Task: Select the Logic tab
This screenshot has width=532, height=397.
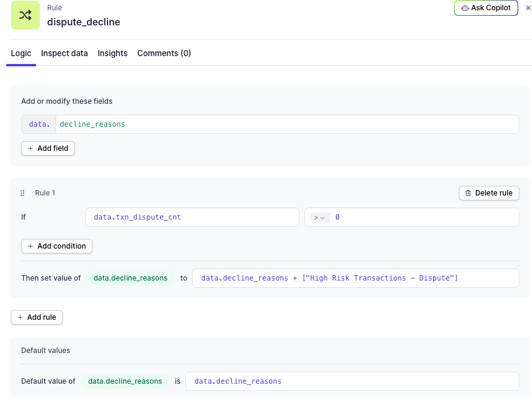Action: 21,53
